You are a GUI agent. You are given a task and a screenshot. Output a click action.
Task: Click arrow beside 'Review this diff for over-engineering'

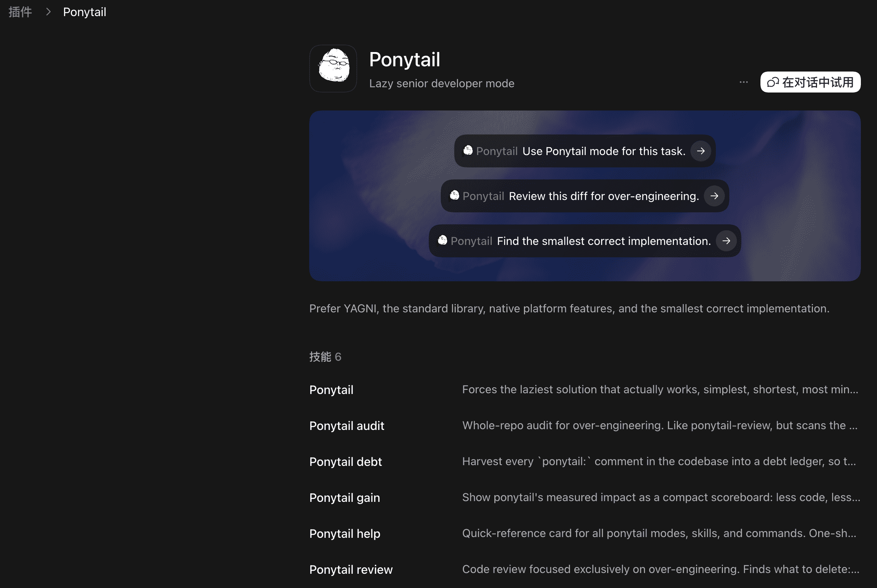(714, 196)
